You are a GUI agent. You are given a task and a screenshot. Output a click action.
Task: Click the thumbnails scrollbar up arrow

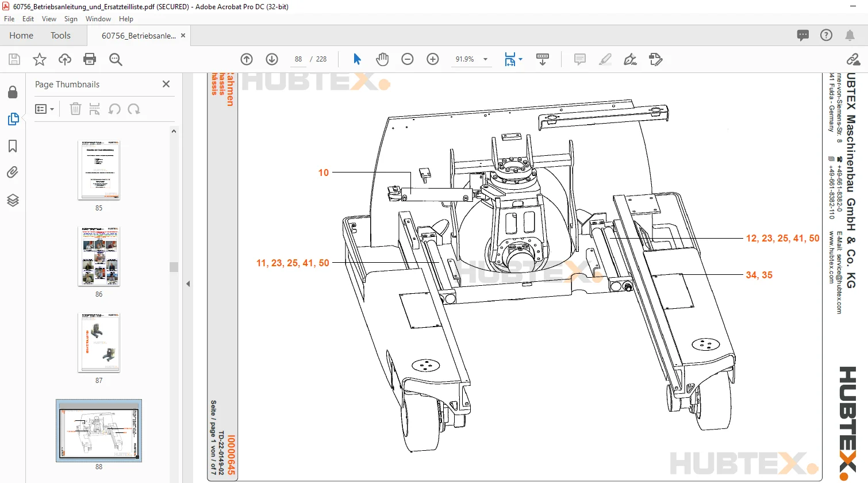pos(174,131)
